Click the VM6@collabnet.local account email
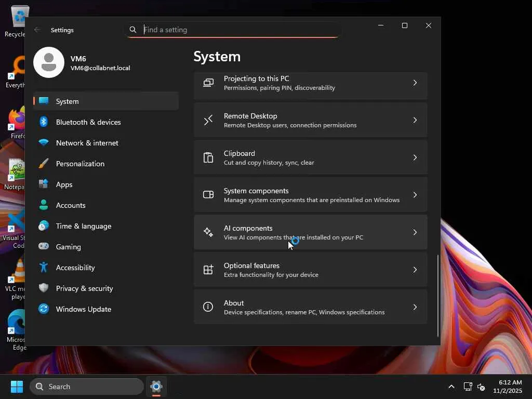This screenshot has width=532, height=399. click(100, 68)
